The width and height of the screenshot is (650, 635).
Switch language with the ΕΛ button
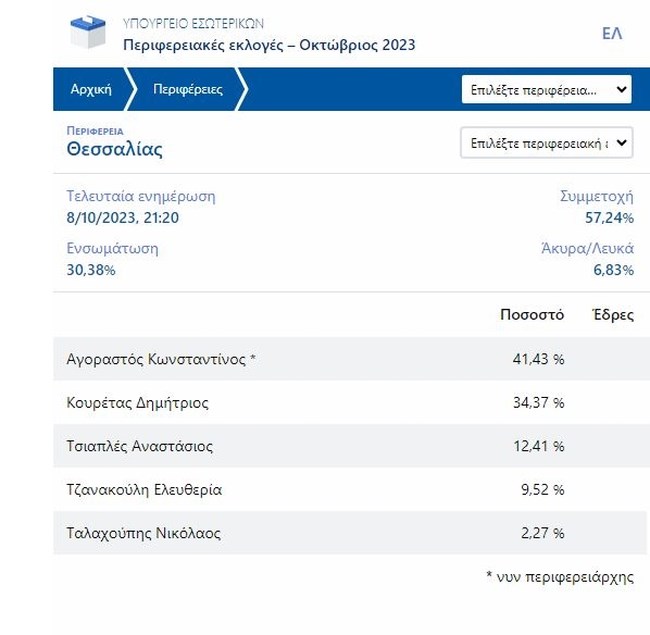click(612, 34)
